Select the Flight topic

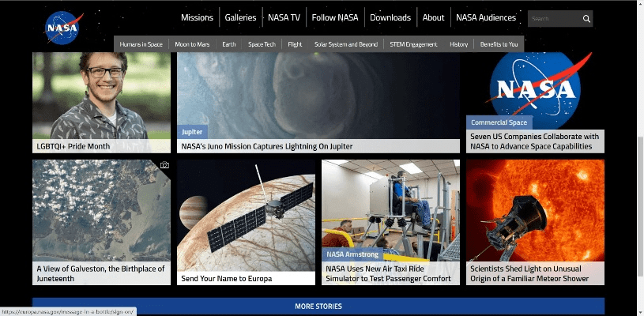point(295,44)
